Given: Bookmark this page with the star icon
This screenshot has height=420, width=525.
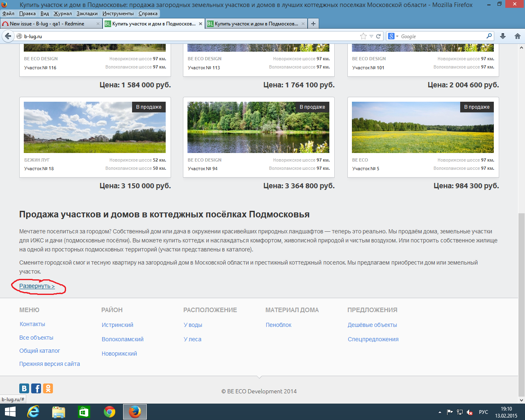Looking at the screenshot, I should coord(363,36).
